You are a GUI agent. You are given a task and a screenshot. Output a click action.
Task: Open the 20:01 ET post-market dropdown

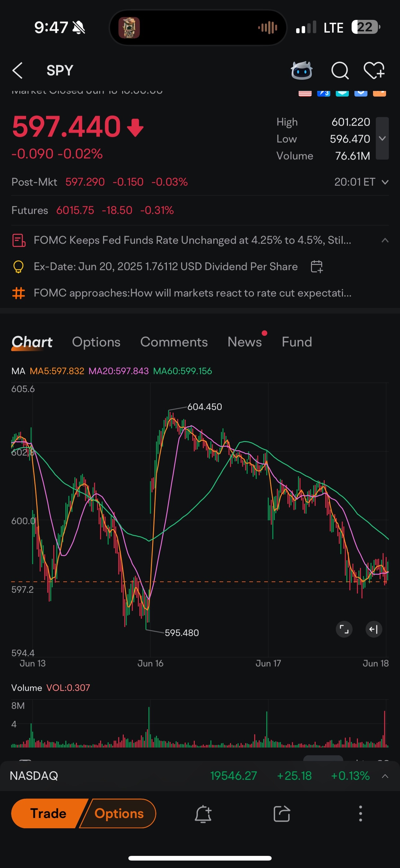pyautogui.click(x=362, y=182)
